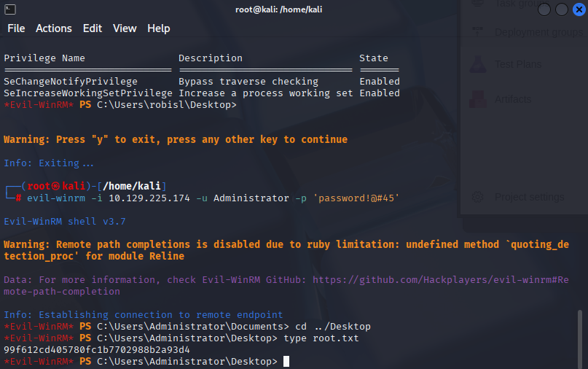This screenshot has height=369, width=588.
Task: Maximize the terminal window
Action: point(561,9)
